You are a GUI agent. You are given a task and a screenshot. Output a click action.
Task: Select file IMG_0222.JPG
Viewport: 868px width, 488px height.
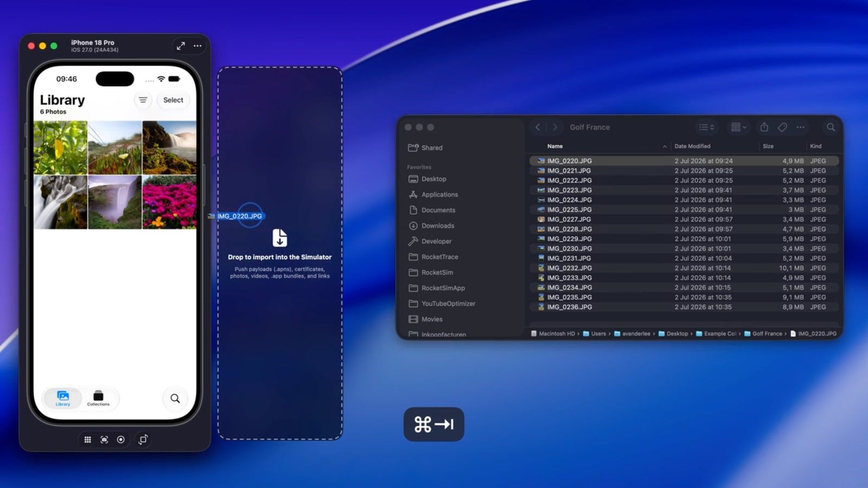684,181
